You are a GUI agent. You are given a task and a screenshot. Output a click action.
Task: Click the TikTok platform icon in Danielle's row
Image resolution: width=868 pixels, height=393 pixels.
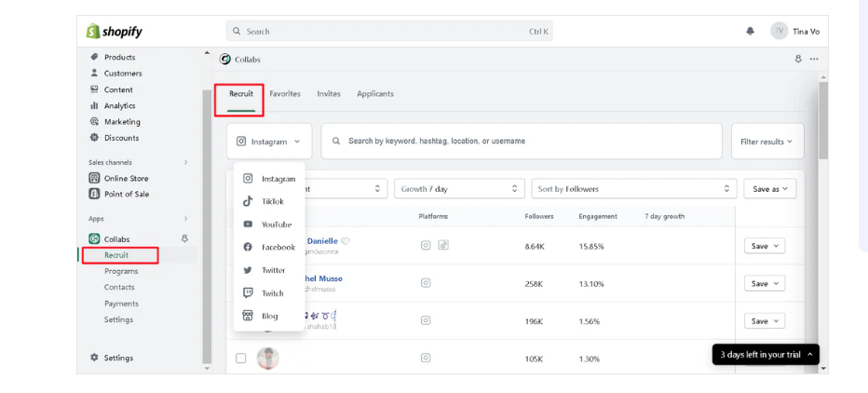click(443, 245)
